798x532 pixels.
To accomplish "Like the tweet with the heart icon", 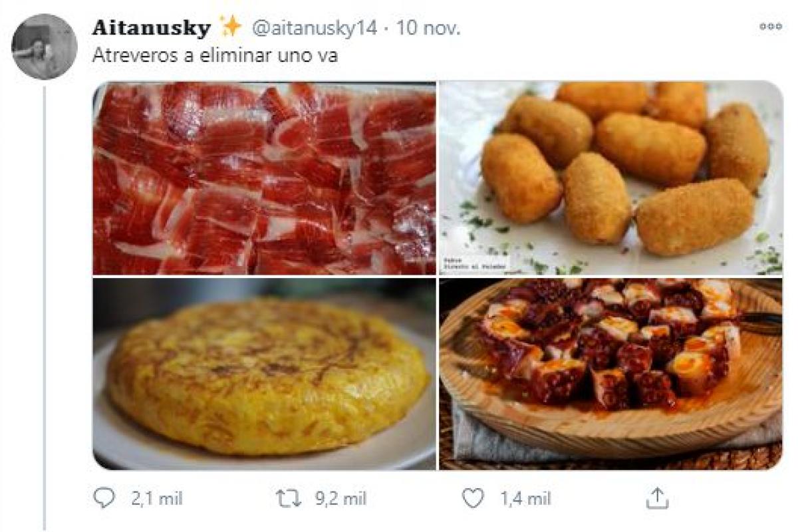I will point(473,498).
